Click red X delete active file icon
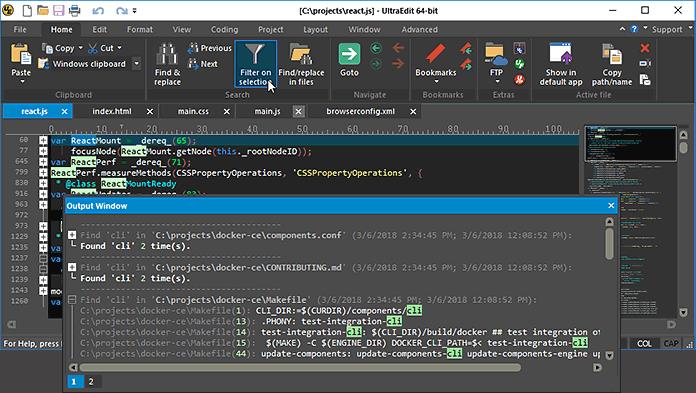 pyautogui.click(x=645, y=48)
